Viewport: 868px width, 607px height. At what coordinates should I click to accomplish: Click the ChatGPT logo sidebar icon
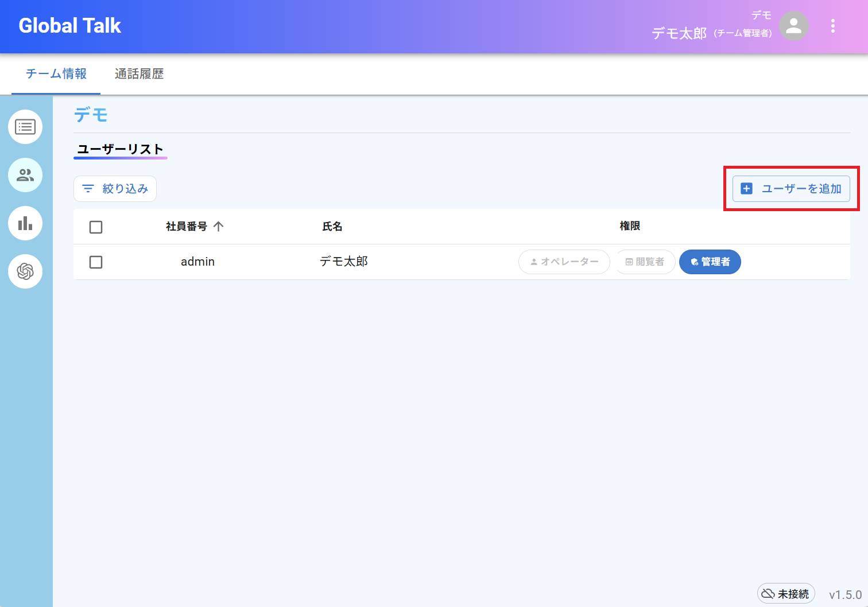click(25, 271)
